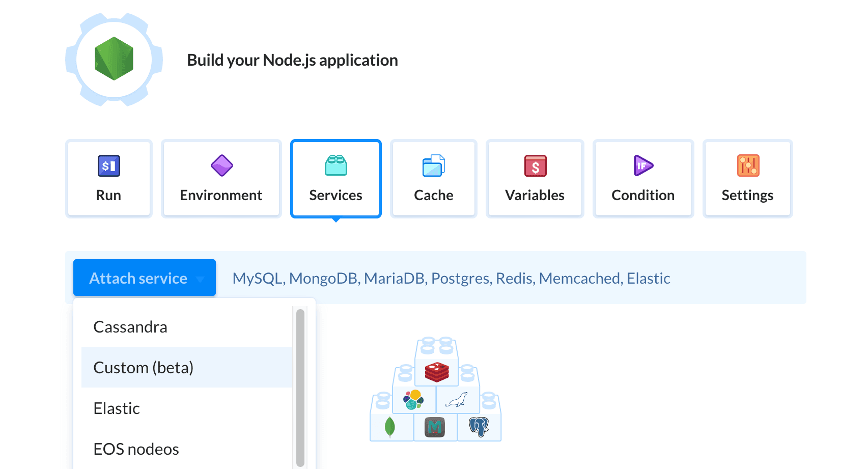The image size is (868, 469).
Task: Click the blue Cache folder icon
Action: [x=433, y=165]
